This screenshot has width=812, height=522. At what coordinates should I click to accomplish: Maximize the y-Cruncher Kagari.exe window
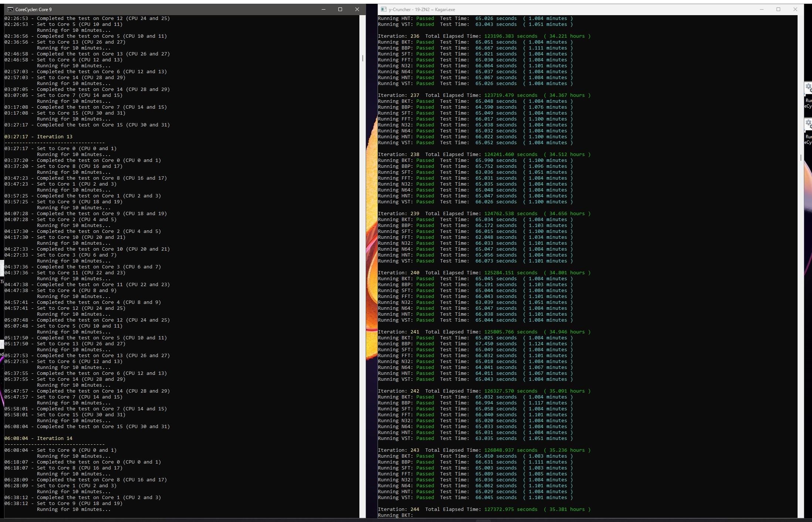[x=778, y=10]
